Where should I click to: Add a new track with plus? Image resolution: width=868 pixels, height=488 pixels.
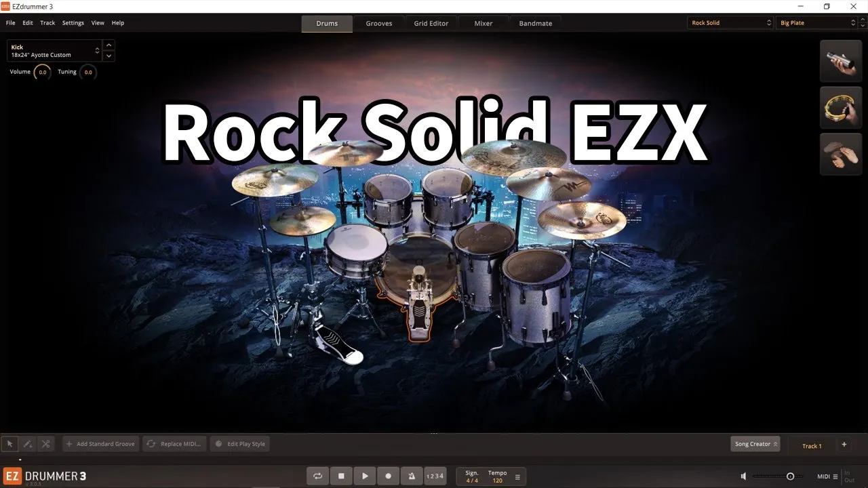pyautogui.click(x=844, y=445)
